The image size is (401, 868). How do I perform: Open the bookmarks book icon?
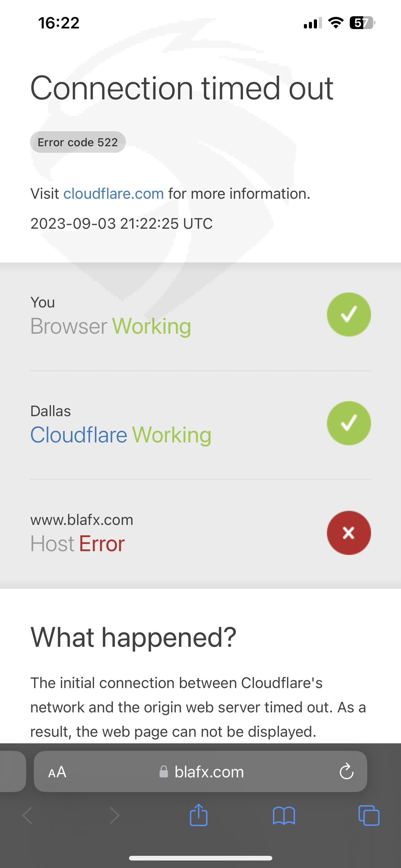(284, 816)
